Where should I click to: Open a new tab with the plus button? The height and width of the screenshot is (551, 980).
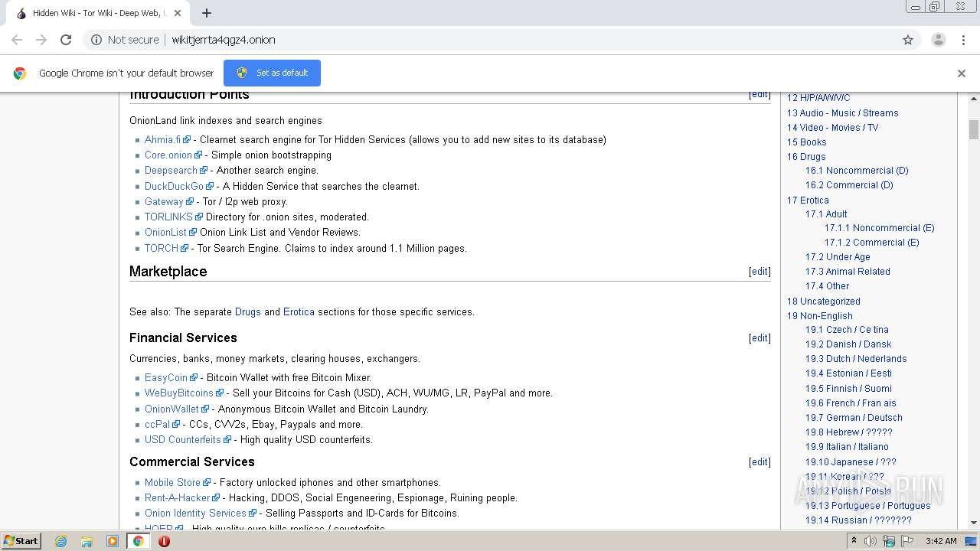tap(207, 13)
